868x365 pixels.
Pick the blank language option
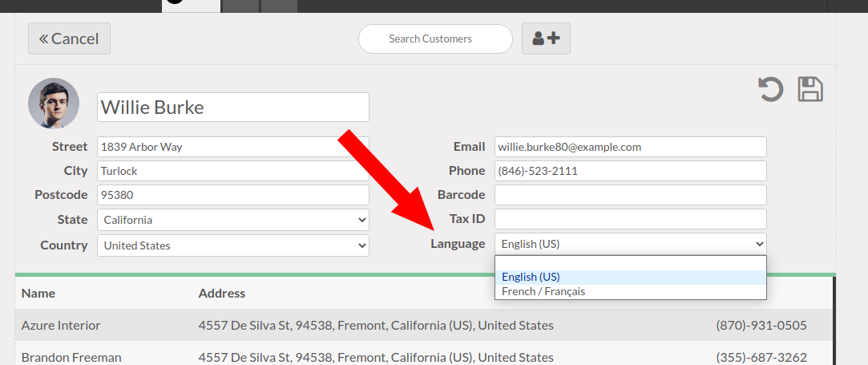click(631, 263)
